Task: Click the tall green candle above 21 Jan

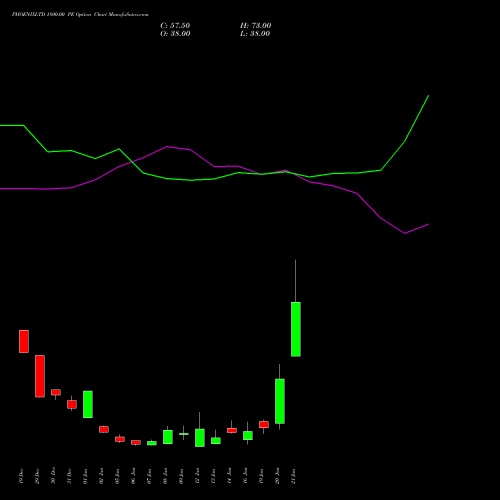Action: coord(296,329)
